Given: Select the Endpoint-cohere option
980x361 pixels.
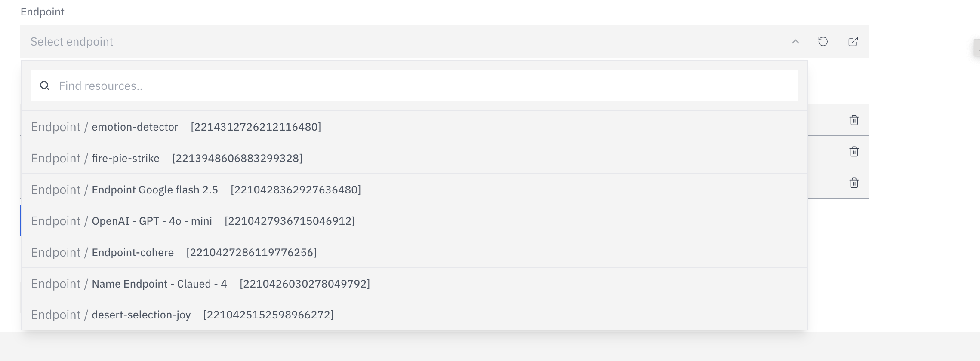Looking at the screenshot, I should 414,252.
